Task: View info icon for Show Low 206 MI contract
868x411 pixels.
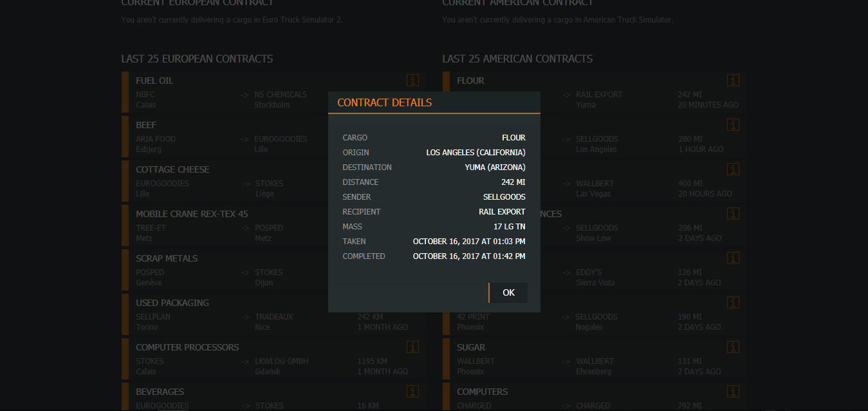Action: (x=733, y=214)
